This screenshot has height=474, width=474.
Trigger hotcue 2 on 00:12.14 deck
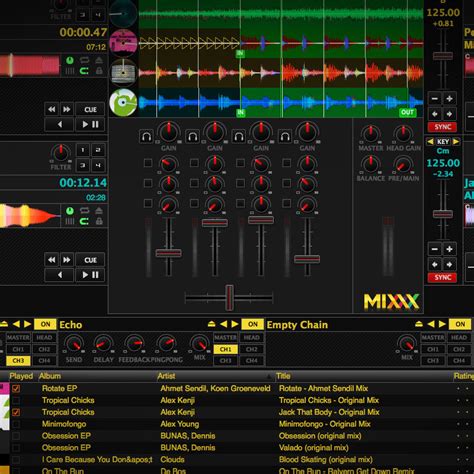(98, 150)
